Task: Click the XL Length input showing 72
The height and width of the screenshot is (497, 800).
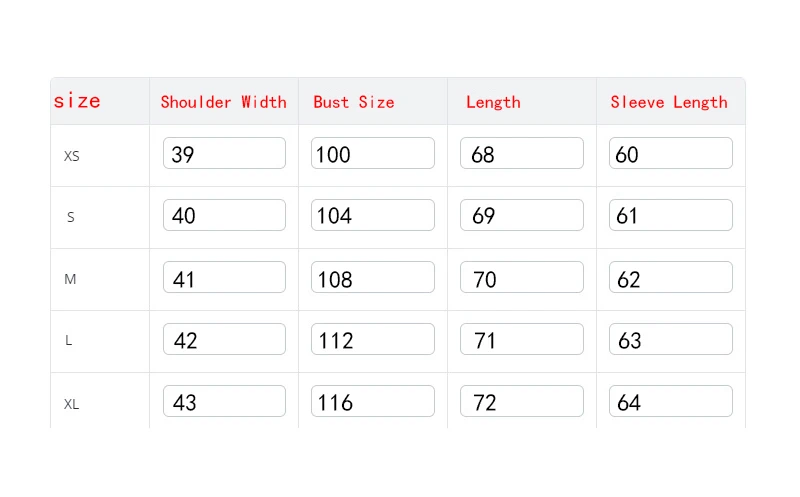Action: point(522,402)
